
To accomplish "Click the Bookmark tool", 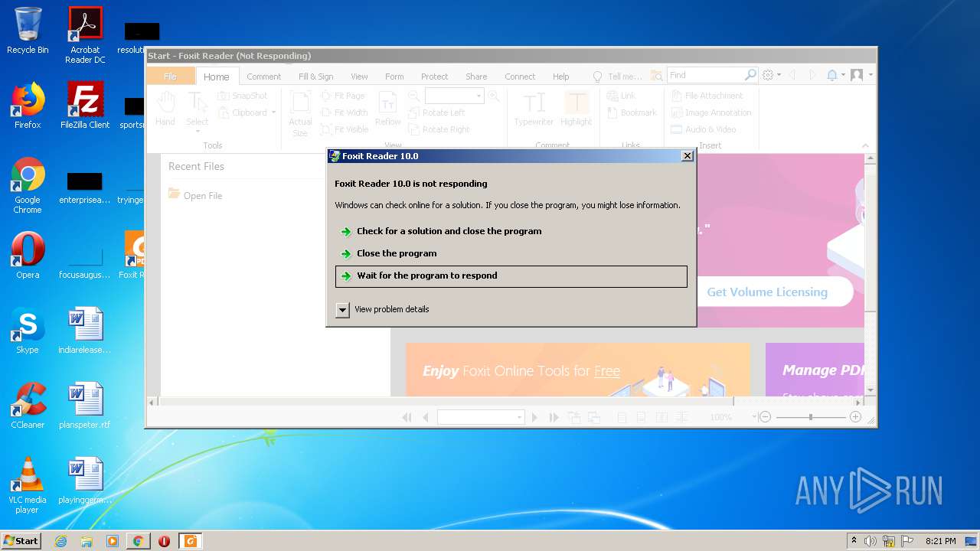I will click(632, 112).
